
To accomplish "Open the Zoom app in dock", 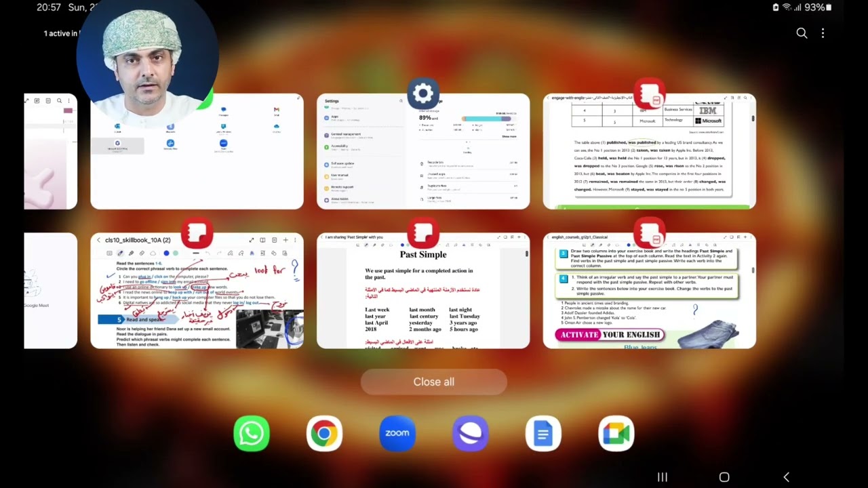I will [x=397, y=434].
